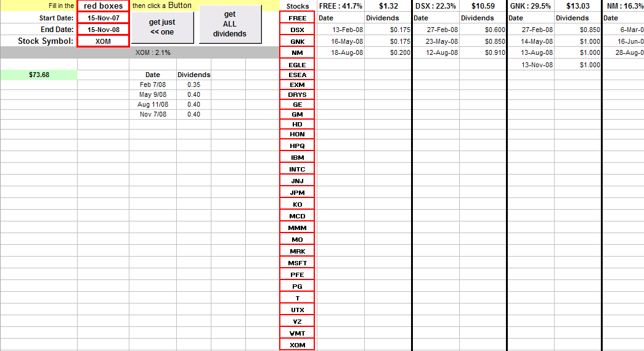Viewport: 644px width, 351px height.
Task: Click the green $73.68 price cell
Action: [39, 75]
